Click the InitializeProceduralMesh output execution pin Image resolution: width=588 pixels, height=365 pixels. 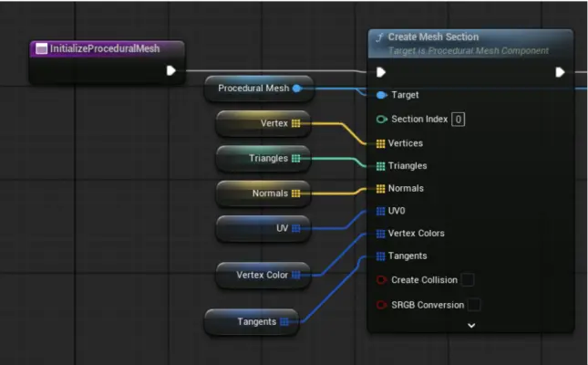[x=171, y=70]
